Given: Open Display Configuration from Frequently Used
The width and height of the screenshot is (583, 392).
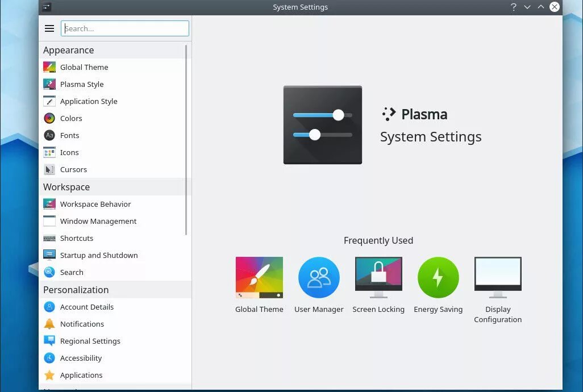Looking at the screenshot, I should coord(498,290).
